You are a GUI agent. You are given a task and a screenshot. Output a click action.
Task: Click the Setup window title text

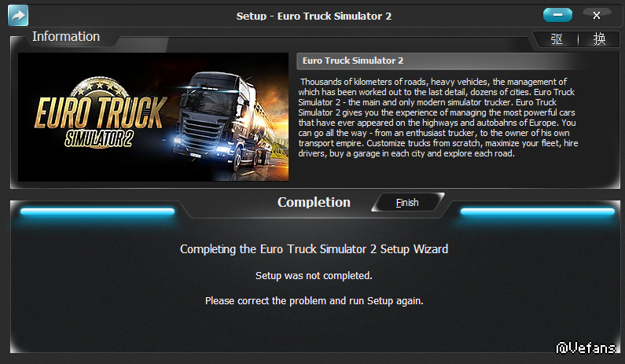(x=314, y=16)
